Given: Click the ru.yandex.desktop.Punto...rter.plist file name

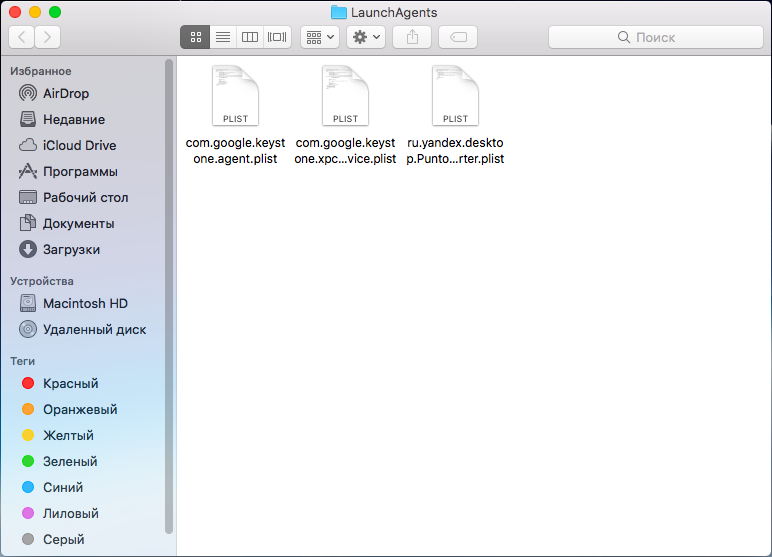Looking at the screenshot, I should [x=455, y=151].
